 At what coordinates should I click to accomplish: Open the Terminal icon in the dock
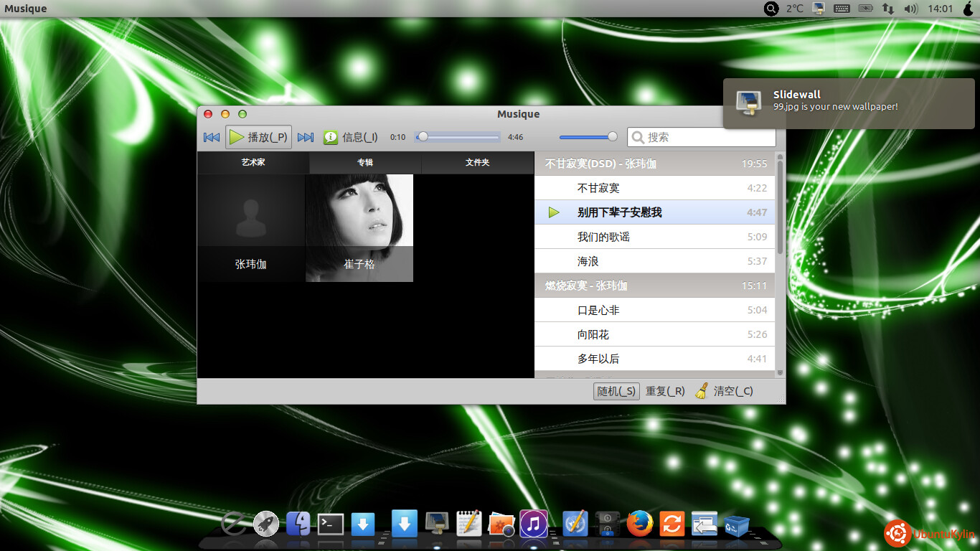pos(331,524)
